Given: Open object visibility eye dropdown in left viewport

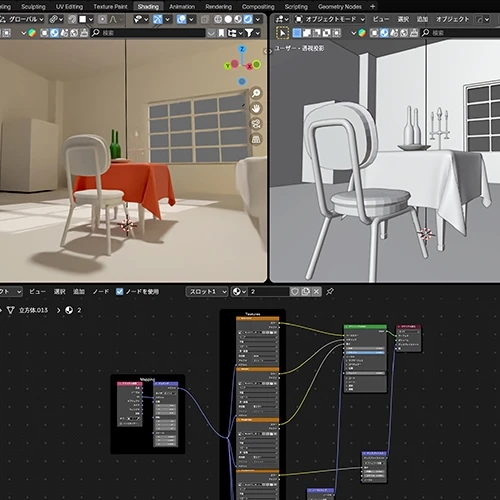Looking at the screenshot, I should point(141,19).
